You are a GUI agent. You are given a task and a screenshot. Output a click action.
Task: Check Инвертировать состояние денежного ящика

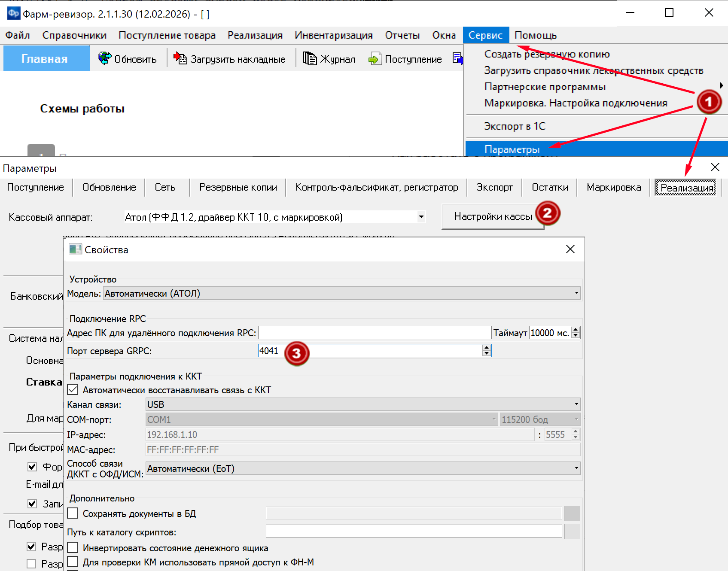coord(73,548)
